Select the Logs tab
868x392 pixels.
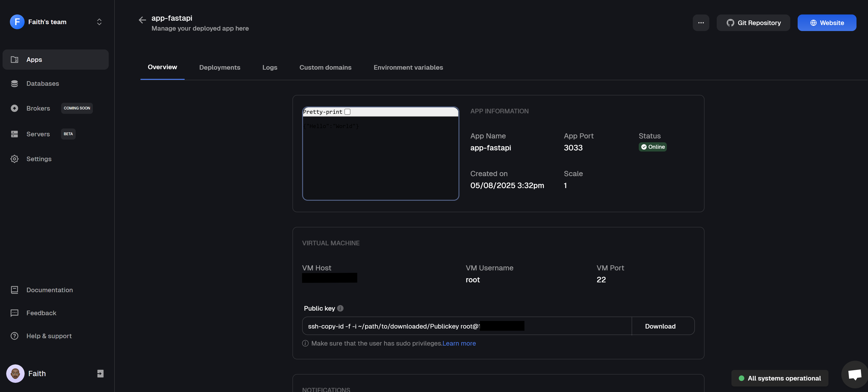click(x=269, y=67)
